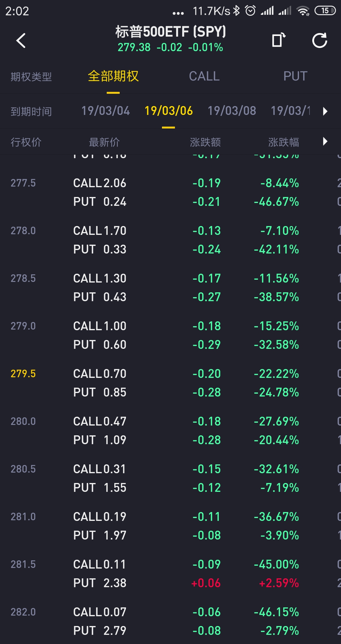Switch to the CALL tab
The image size is (341, 644).
(x=204, y=76)
